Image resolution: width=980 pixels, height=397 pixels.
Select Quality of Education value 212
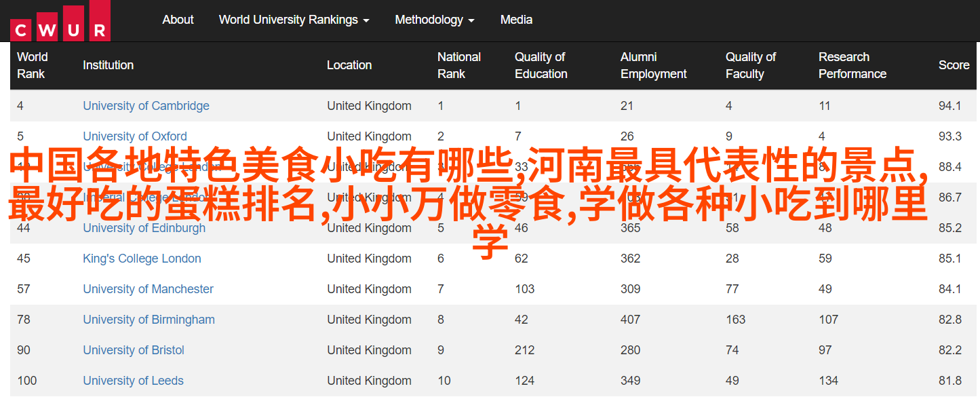[x=525, y=350]
